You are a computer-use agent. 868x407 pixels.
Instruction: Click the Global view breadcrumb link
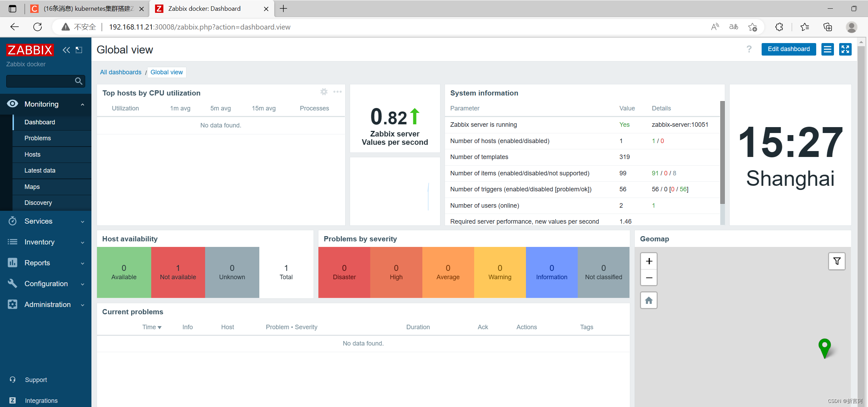click(167, 72)
